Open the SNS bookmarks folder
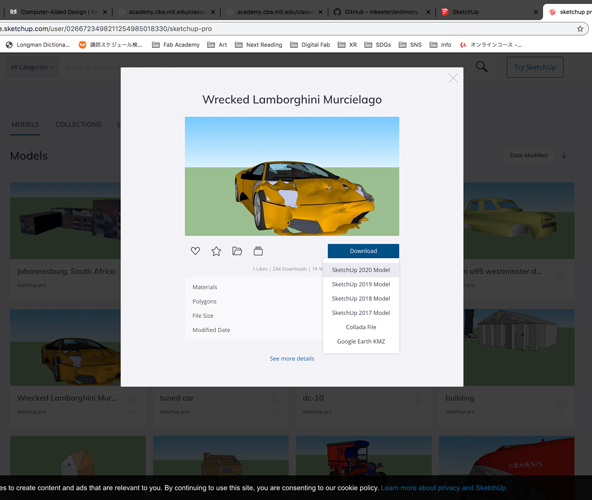This screenshot has width=592, height=500. click(x=410, y=45)
